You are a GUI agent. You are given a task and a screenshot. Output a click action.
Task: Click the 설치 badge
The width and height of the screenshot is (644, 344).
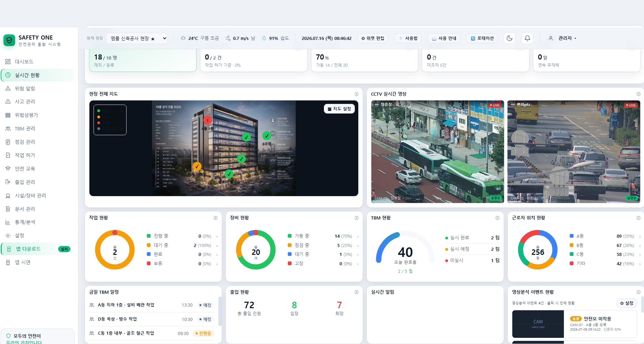64,249
